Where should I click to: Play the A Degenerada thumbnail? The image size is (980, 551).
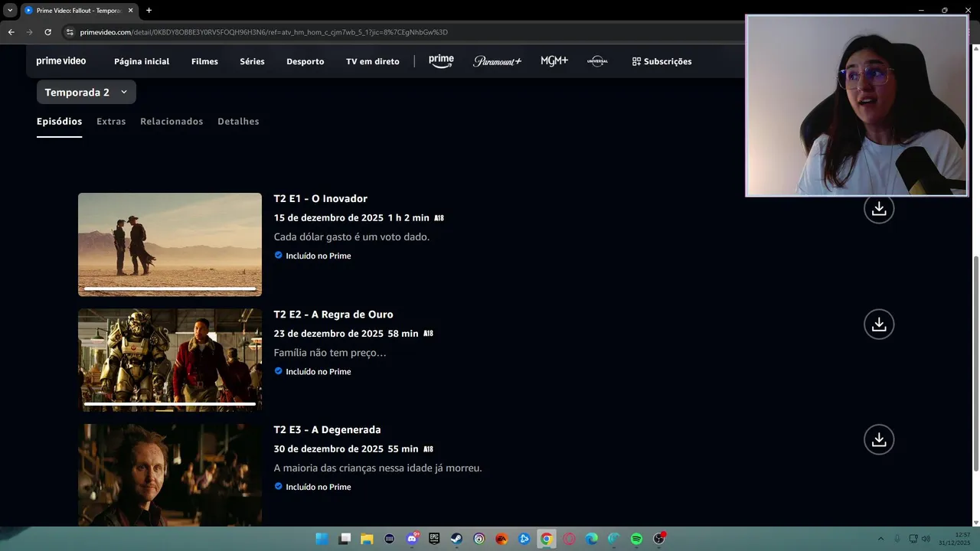pos(170,475)
